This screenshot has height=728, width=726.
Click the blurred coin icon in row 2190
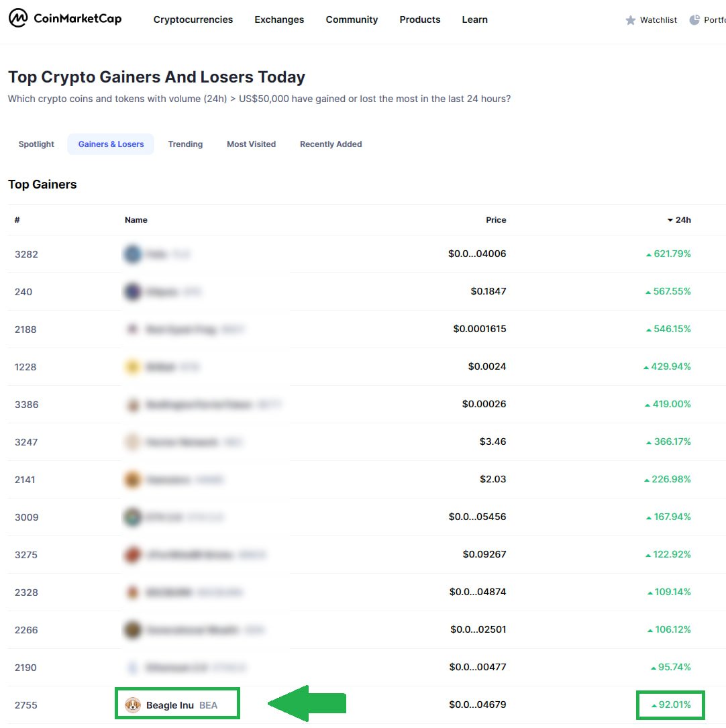pyautogui.click(x=133, y=668)
